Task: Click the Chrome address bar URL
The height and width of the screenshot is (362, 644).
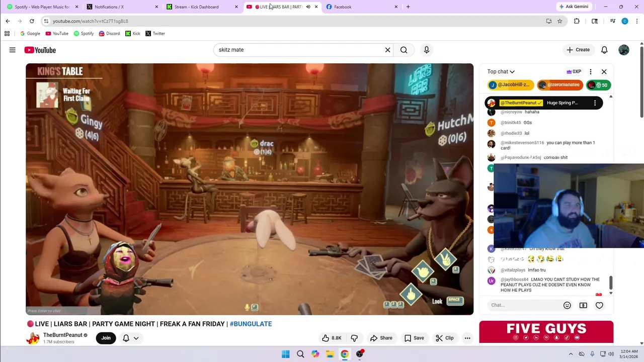Action: coord(91,21)
